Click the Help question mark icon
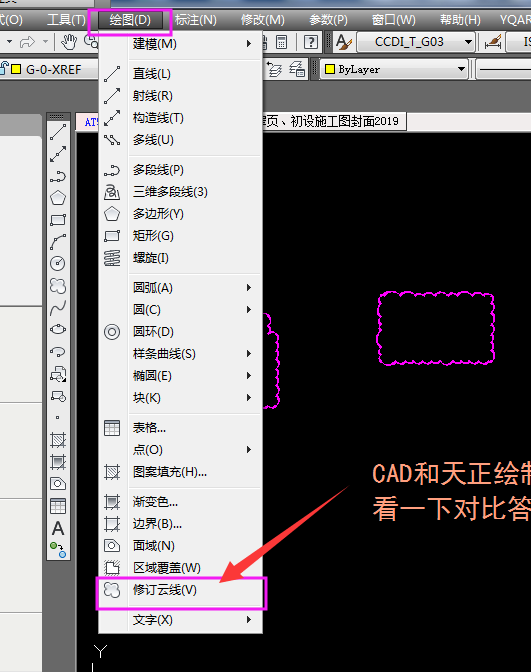 [x=311, y=42]
